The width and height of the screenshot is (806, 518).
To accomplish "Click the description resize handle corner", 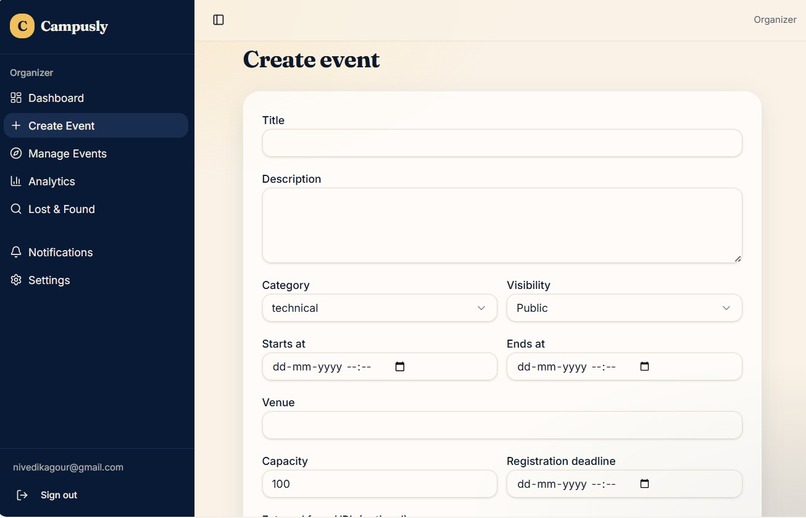I will pos(738,258).
